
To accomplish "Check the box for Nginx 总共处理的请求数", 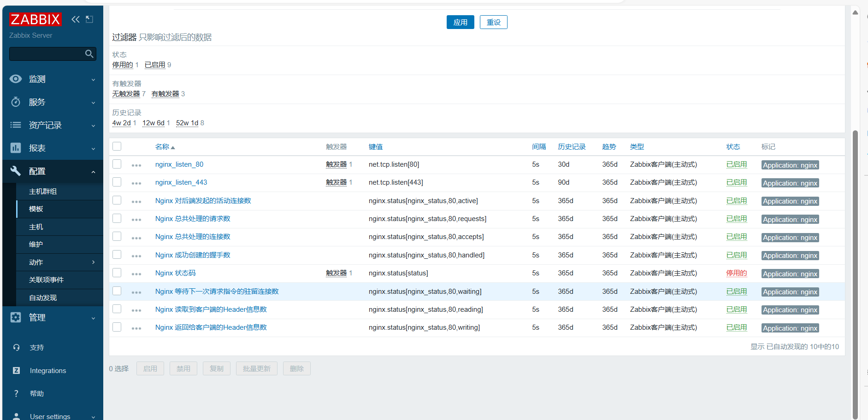I will [x=117, y=218].
